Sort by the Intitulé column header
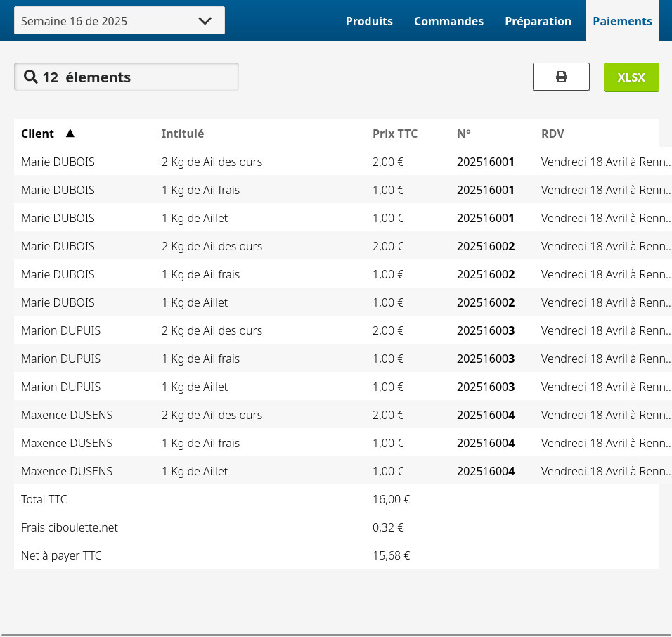The image size is (672, 637). click(x=183, y=134)
